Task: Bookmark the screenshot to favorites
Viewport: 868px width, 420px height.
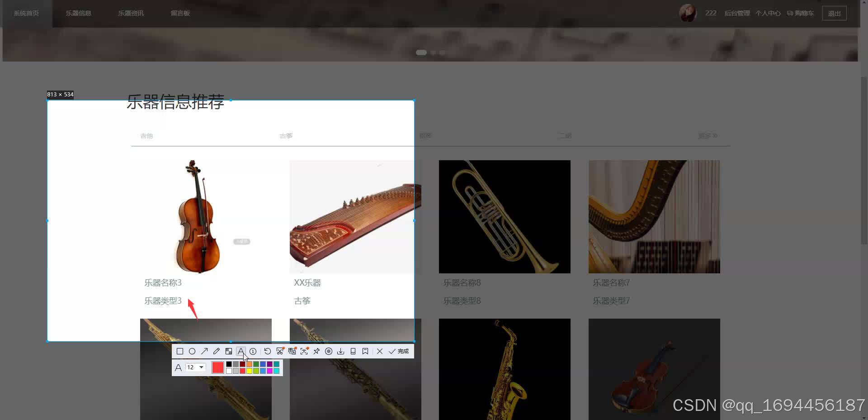Action: click(x=365, y=351)
